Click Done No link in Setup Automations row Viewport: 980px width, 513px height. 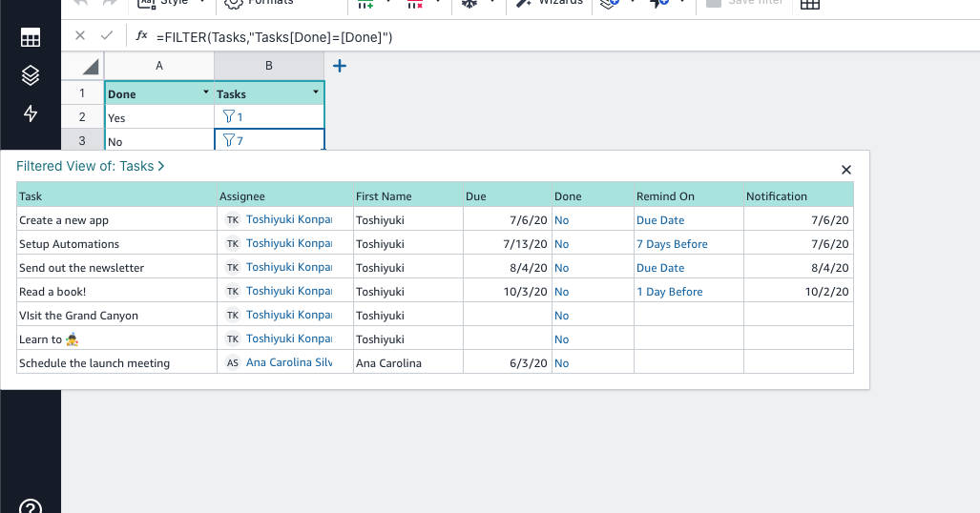[561, 244]
